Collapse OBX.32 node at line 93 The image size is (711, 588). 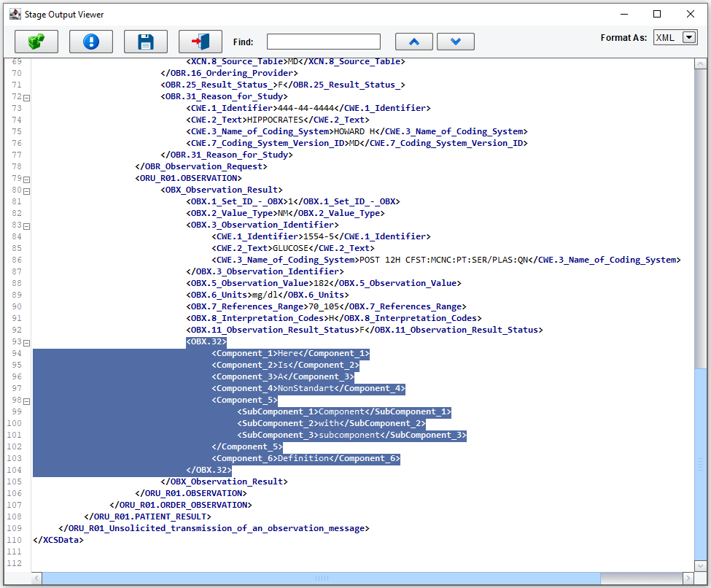point(27,343)
